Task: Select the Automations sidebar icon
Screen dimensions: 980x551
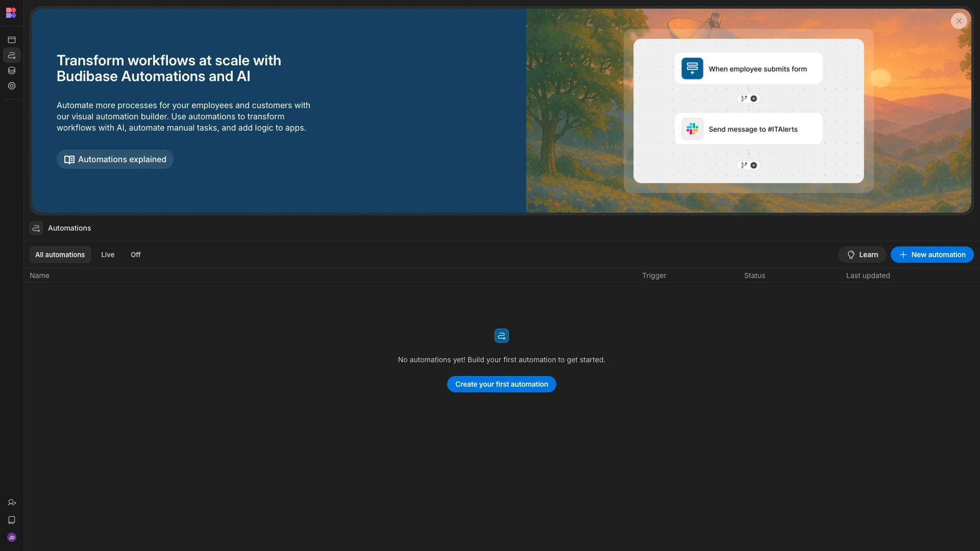Action: (x=12, y=55)
